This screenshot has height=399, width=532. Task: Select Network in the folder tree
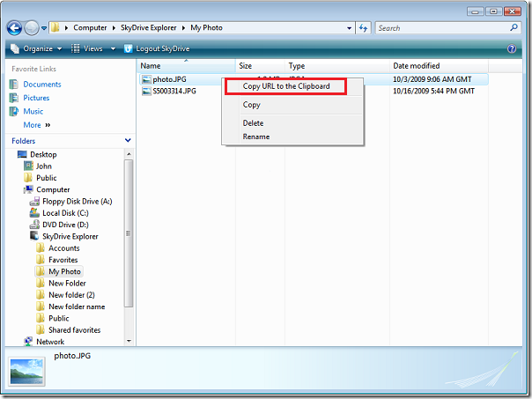(x=50, y=342)
